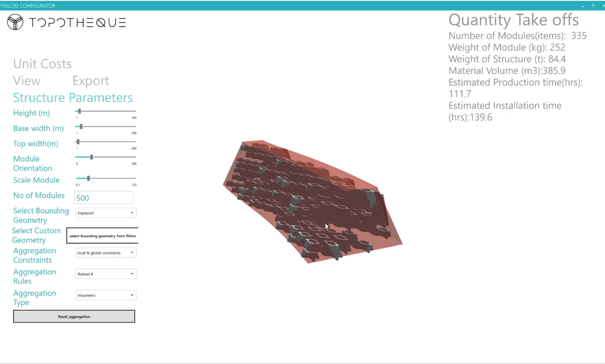Move the Top width(m) slider handle

pyautogui.click(x=78, y=142)
